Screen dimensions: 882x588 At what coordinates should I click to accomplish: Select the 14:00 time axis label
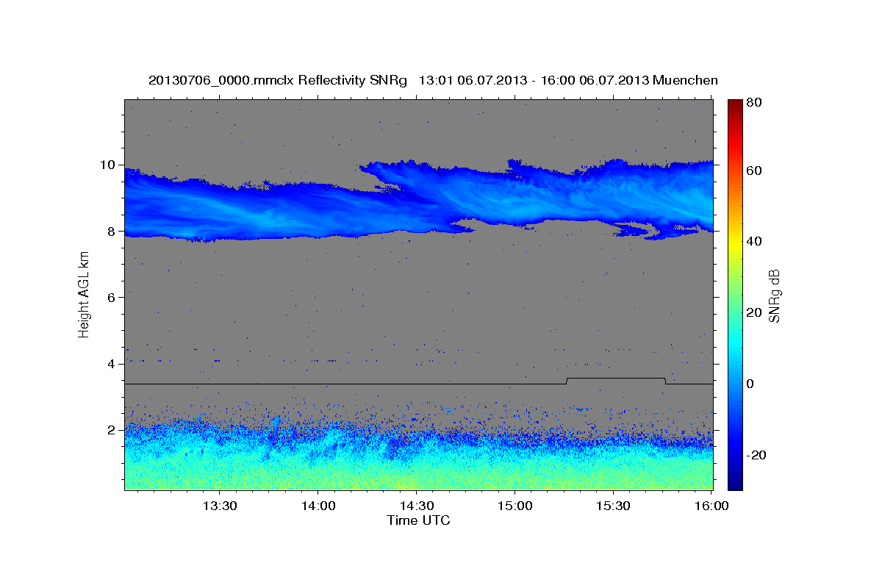click(x=318, y=506)
